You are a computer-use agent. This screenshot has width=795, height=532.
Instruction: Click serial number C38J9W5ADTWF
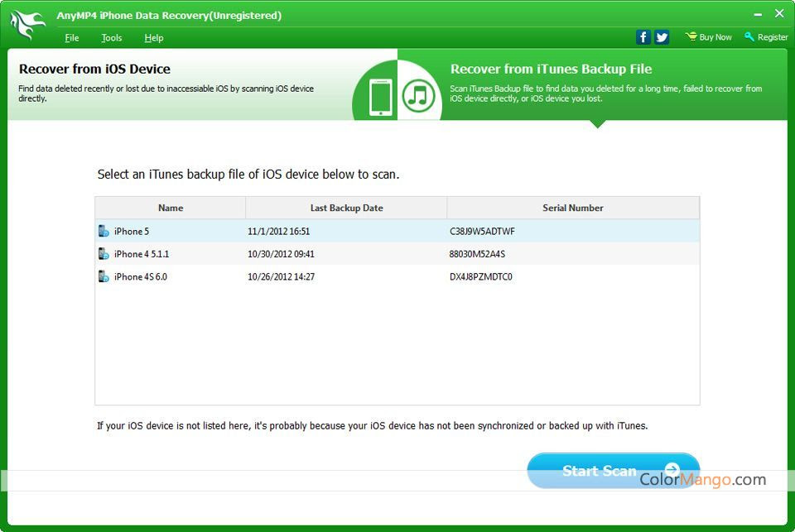point(482,231)
